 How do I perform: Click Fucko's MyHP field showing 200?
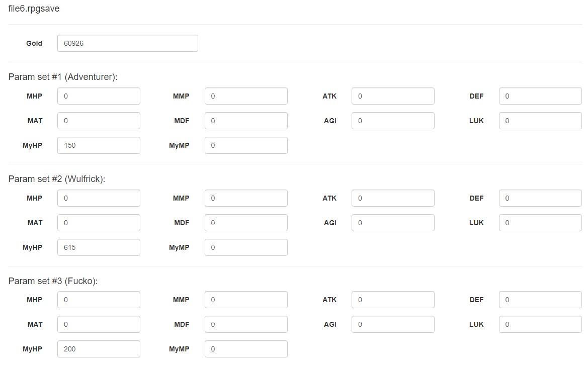[x=99, y=349]
